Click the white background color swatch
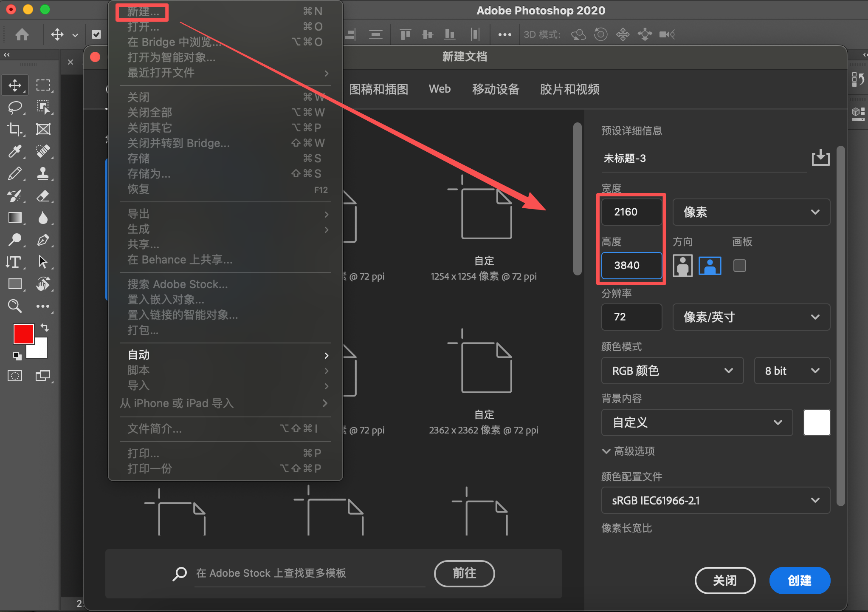 point(817,422)
